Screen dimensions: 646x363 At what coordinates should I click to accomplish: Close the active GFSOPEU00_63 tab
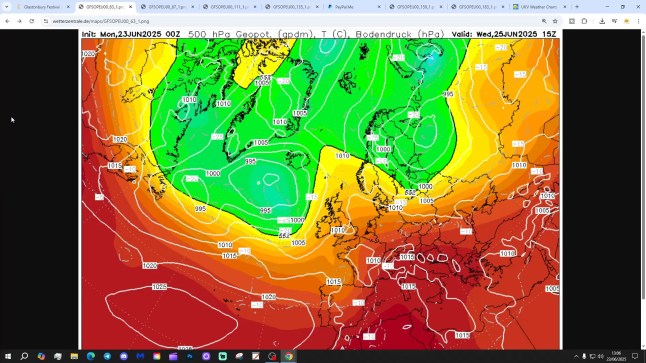(131, 7)
